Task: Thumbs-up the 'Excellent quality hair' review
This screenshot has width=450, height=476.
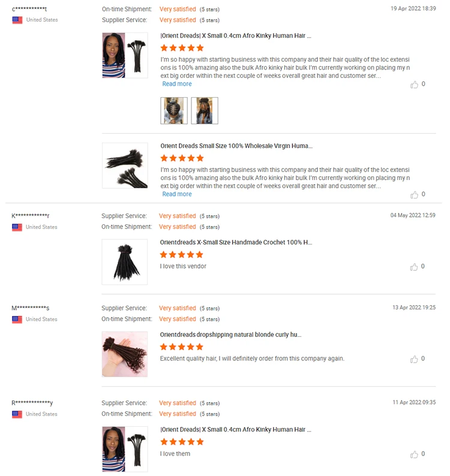Action: [x=414, y=359]
